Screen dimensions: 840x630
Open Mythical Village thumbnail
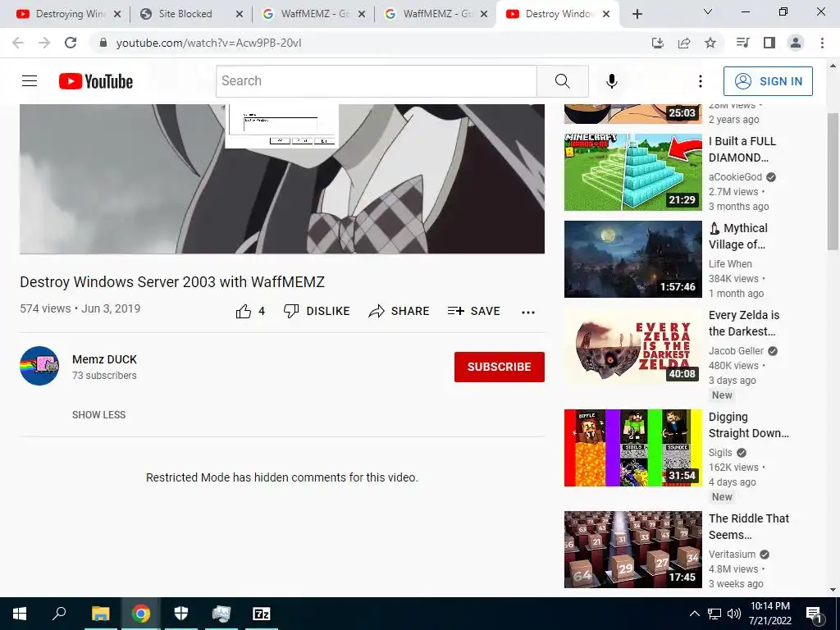[632, 258]
